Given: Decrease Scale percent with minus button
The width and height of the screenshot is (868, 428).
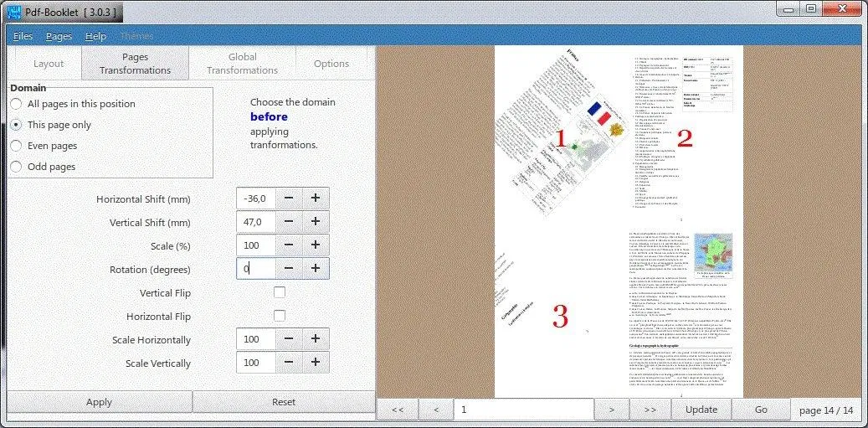Looking at the screenshot, I should tap(288, 245).
